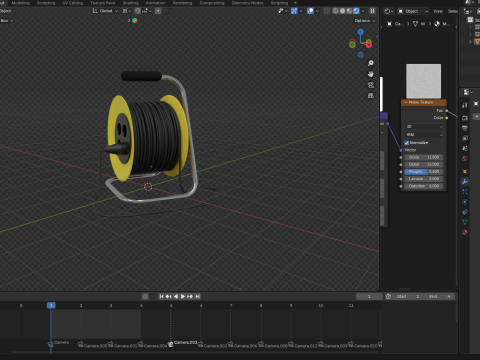
Task: Select material preview shading
Action: tap(349, 11)
